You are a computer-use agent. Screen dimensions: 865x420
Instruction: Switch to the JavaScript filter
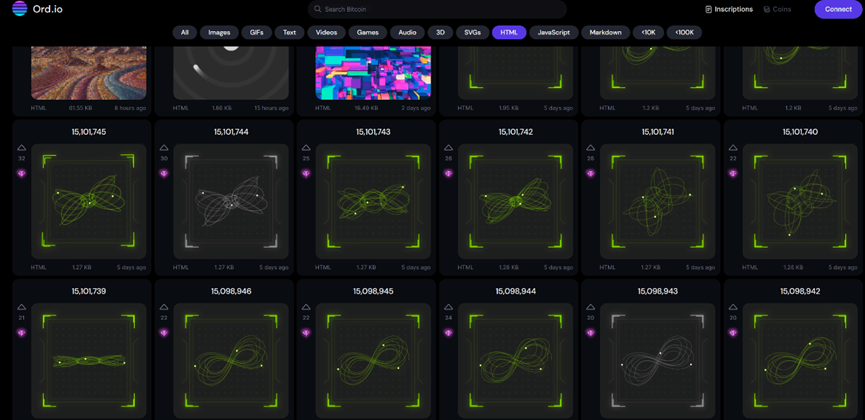click(553, 32)
